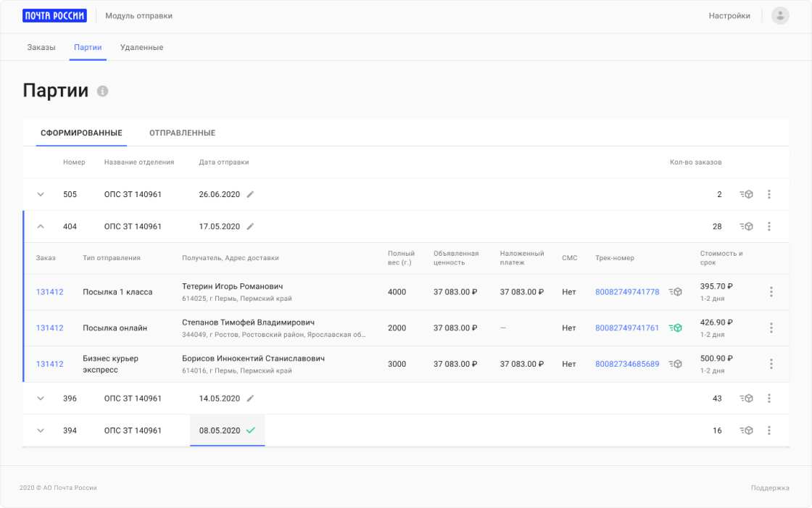This screenshot has width=812, height=508.
Task: Expand batch 396 row chevron
Action: [x=41, y=399]
